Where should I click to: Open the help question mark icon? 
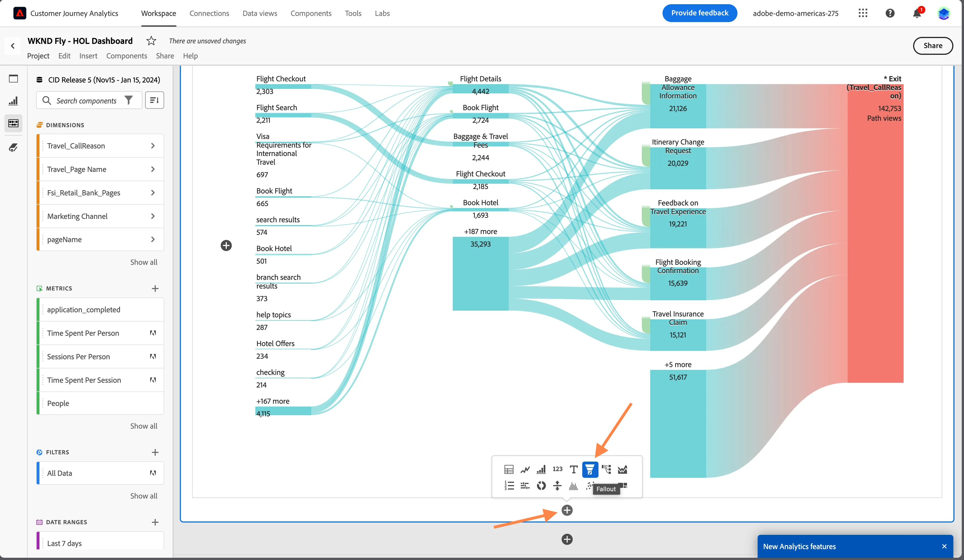click(890, 13)
